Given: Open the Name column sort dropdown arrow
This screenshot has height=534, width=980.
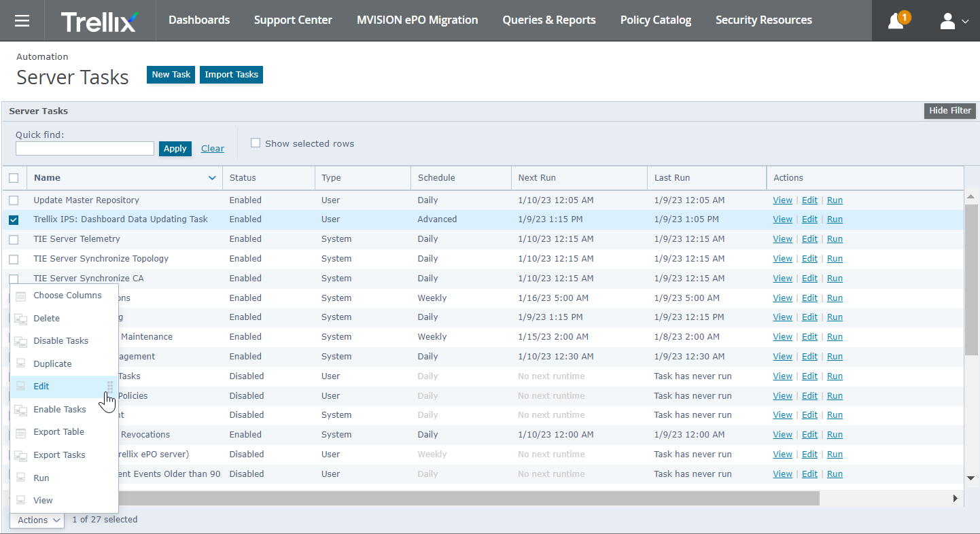Looking at the screenshot, I should 212,178.
